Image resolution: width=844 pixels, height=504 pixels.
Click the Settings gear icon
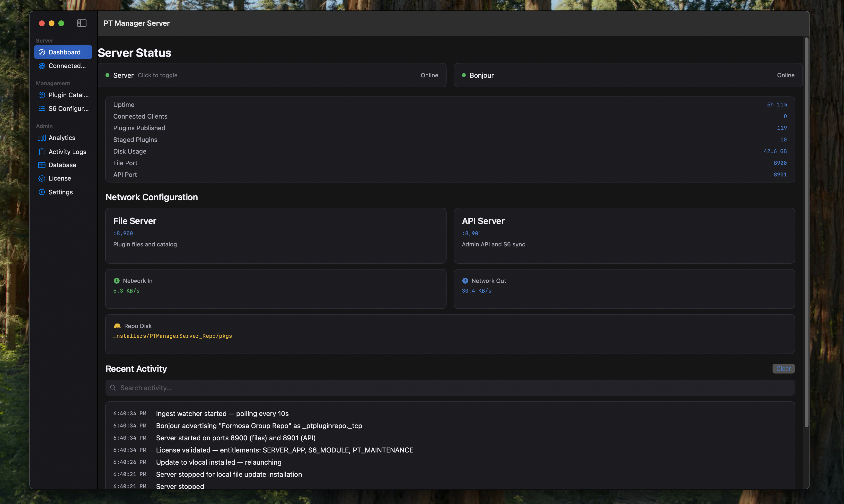42,192
